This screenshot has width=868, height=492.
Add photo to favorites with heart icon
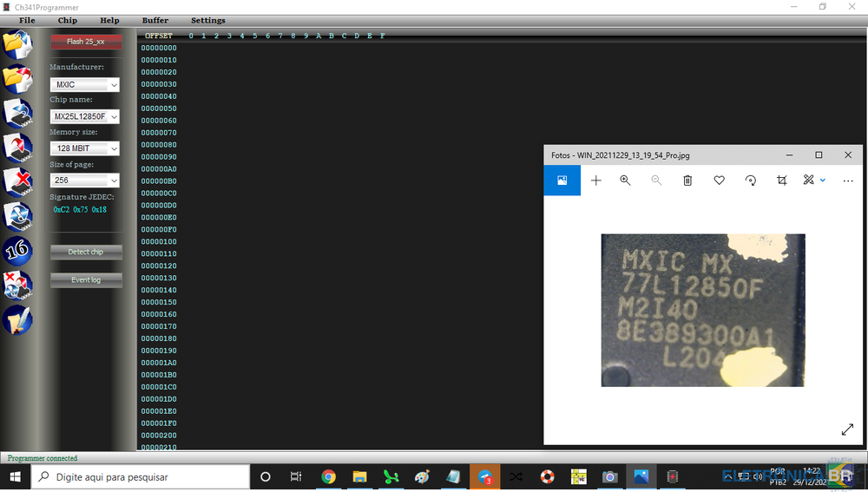point(719,180)
